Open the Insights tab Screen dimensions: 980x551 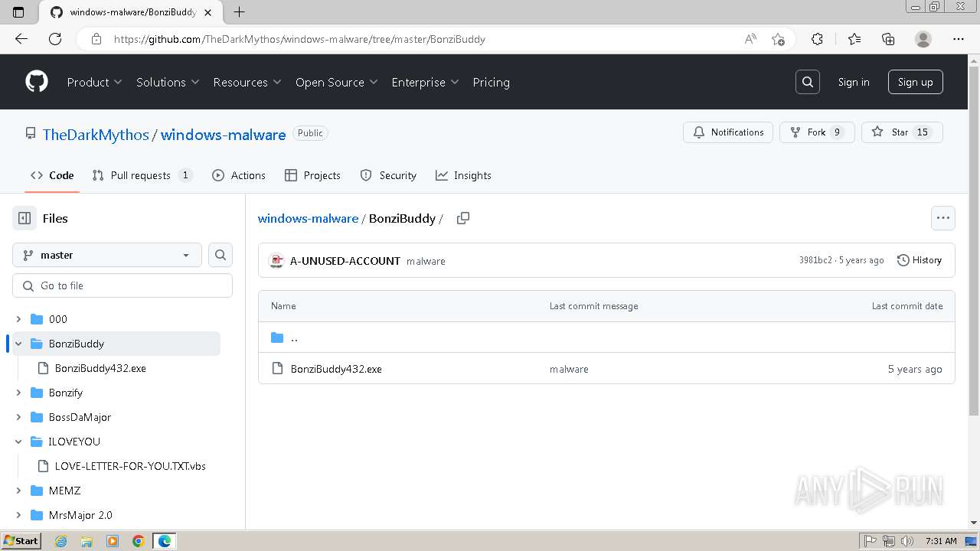[x=463, y=175]
